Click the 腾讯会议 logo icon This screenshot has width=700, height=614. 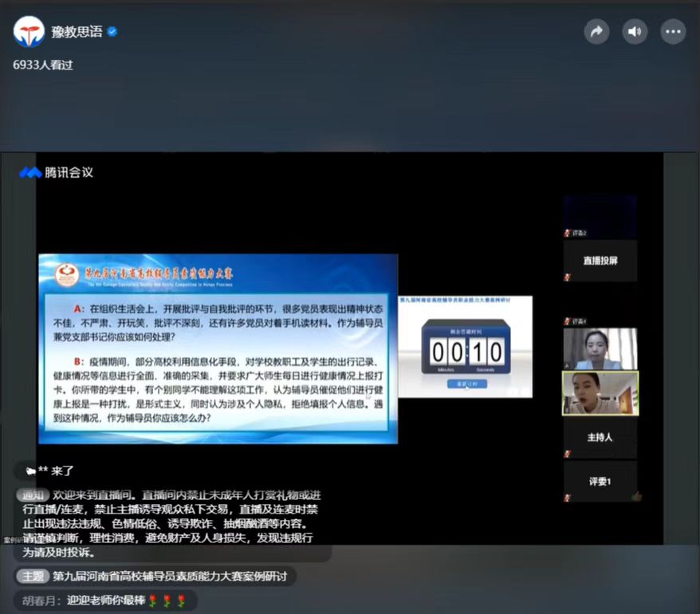[x=30, y=172]
